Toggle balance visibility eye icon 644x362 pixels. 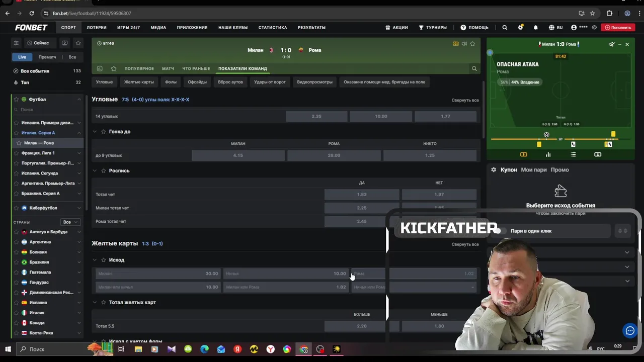click(x=594, y=28)
